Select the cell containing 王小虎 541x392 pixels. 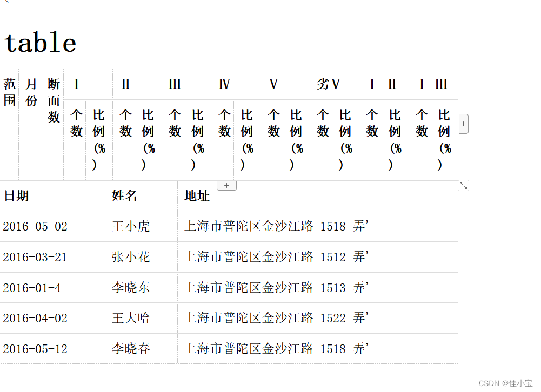pyautogui.click(x=131, y=226)
